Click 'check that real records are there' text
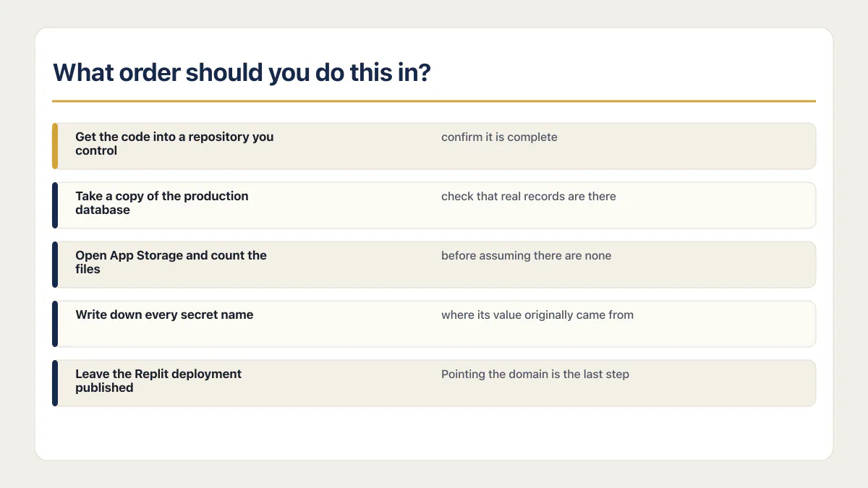This screenshot has width=868, height=488. pyautogui.click(x=529, y=197)
